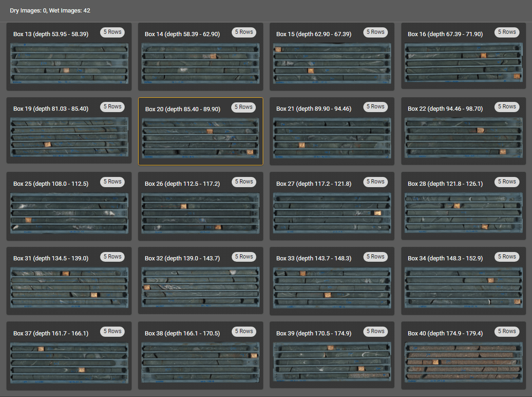The image size is (532, 397).
Task: Select the title 'Box 21 (depth 89.90 - 94.46)'
Action: click(x=314, y=108)
